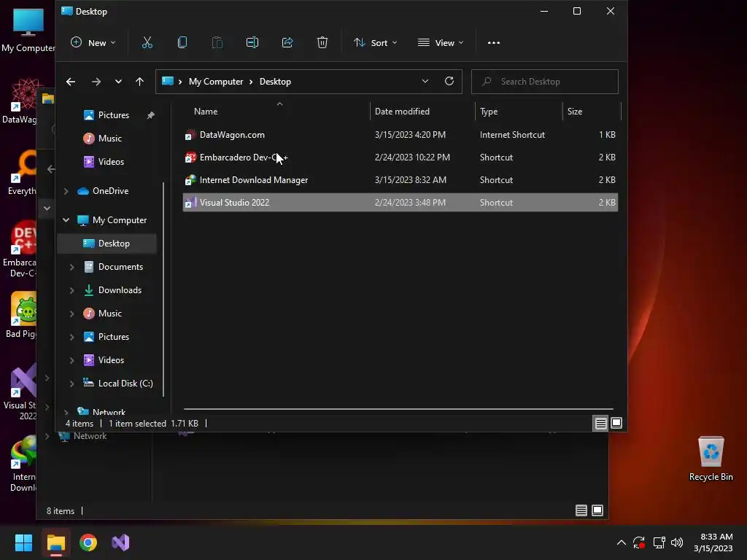
Task: Click details view in background window status bar
Action: 581,511
